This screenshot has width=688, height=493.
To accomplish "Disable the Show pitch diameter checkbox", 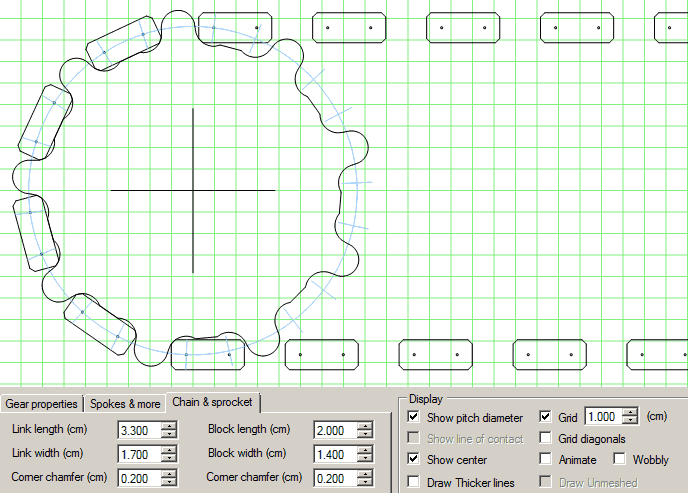I will [414, 417].
